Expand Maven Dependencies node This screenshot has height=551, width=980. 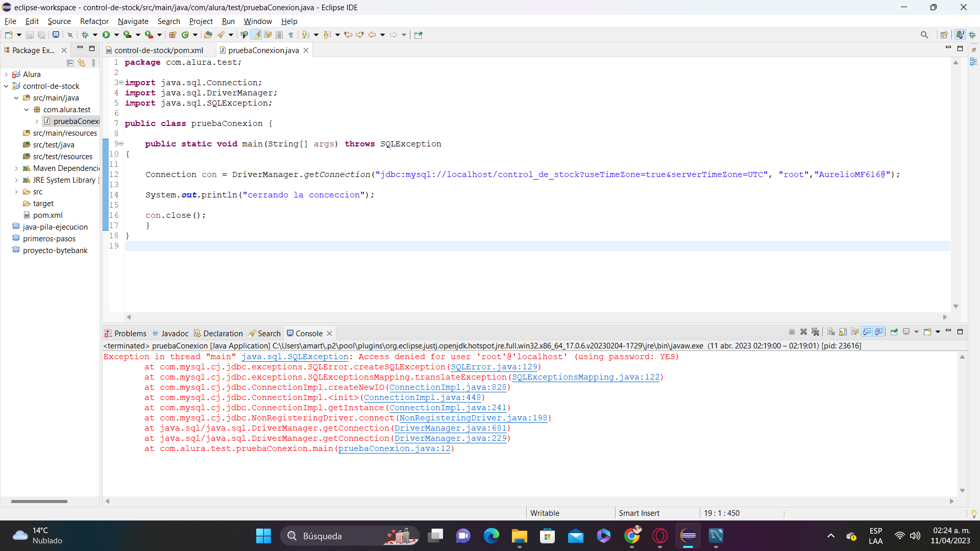[16, 168]
